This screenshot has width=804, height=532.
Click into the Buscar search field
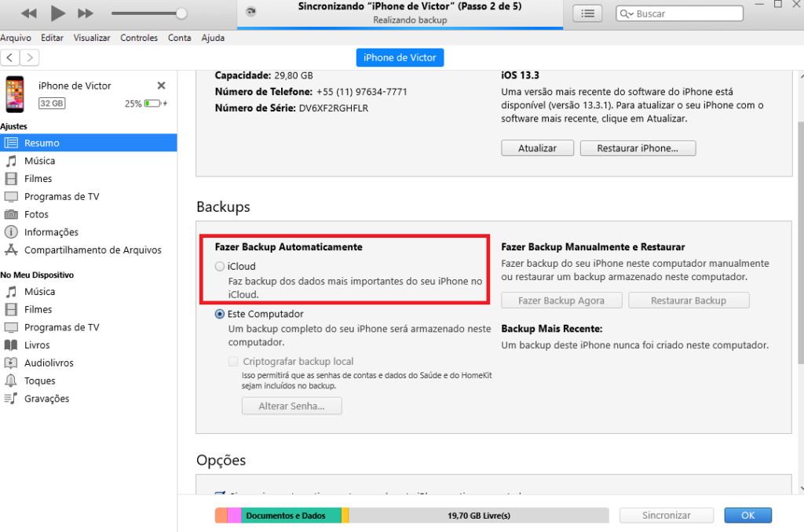(x=687, y=14)
